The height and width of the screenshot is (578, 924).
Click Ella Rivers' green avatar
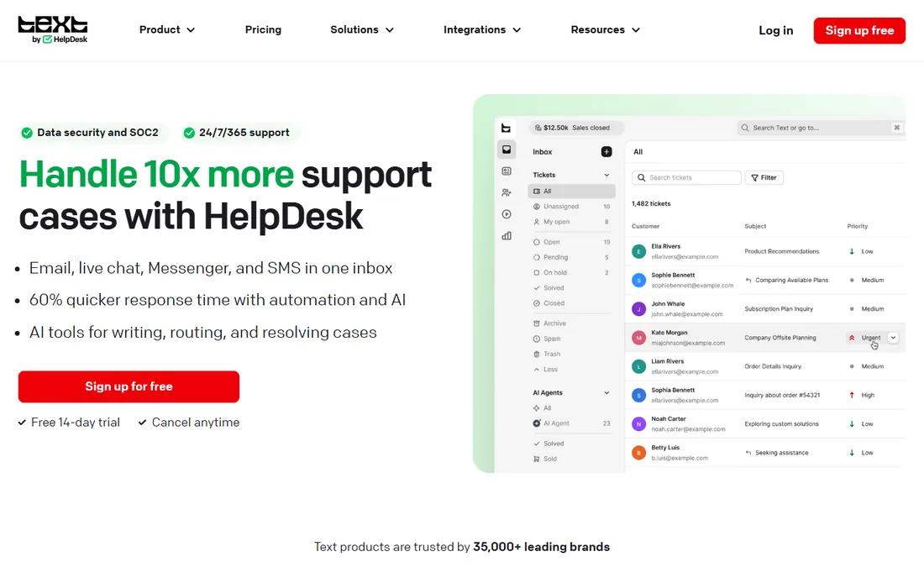[638, 251]
